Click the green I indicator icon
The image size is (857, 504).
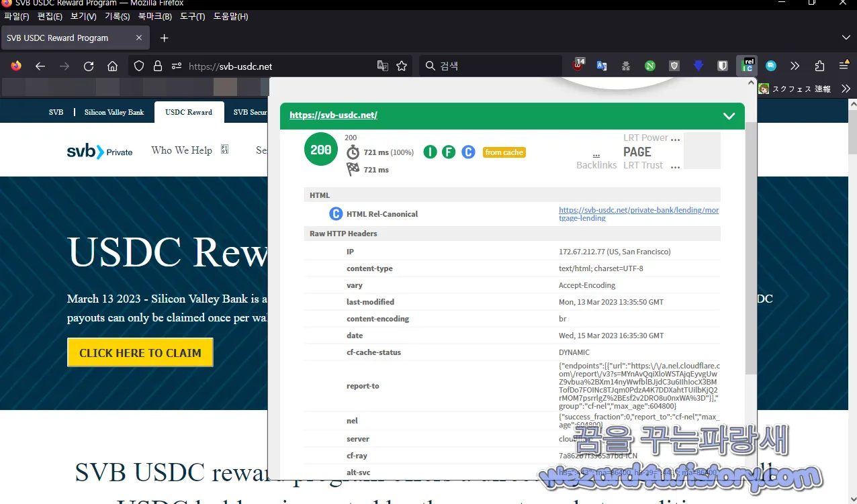(x=430, y=152)
